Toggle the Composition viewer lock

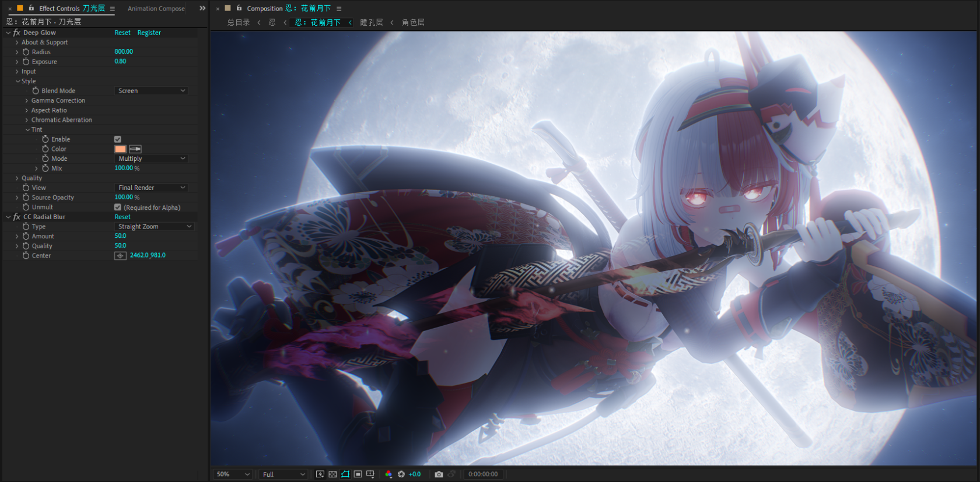pyautogui.click(x=239, y=8)
